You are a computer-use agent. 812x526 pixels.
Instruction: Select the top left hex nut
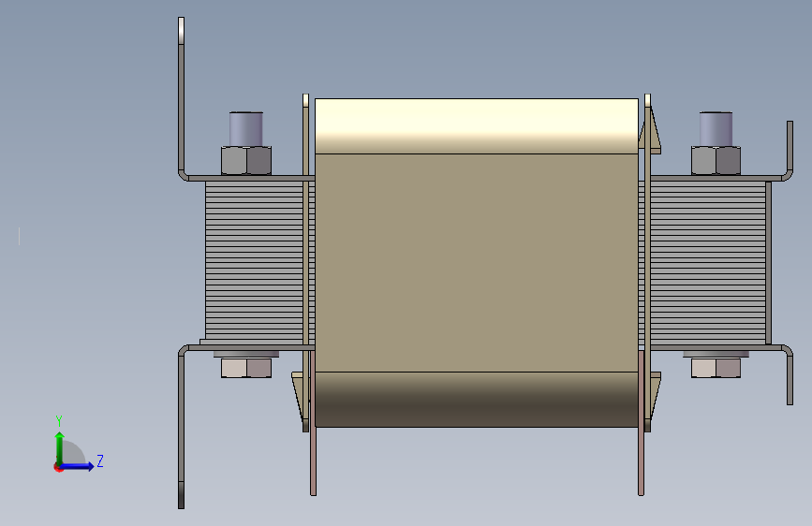coord(246,160)
